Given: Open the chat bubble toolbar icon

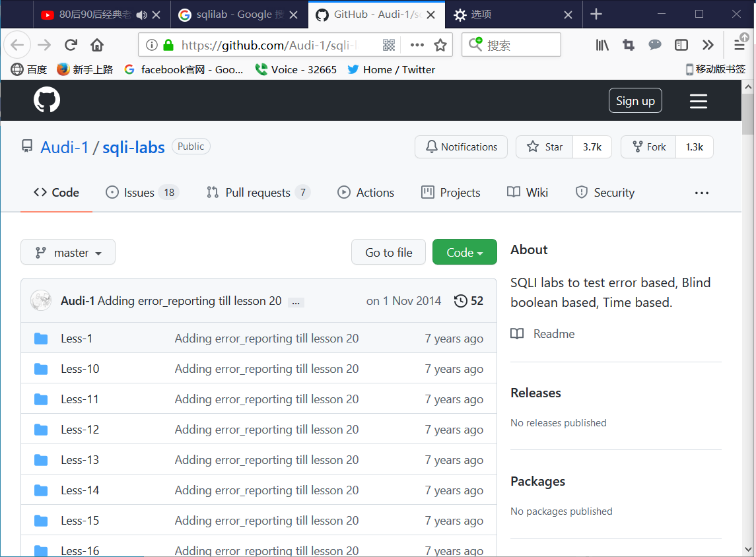Looking at the screenshot, I should (654, 46).
